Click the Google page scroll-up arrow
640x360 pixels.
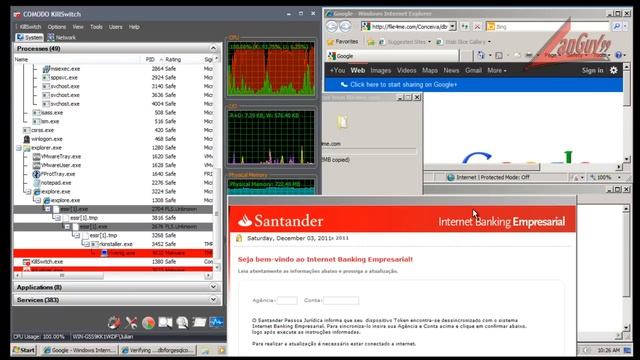point(627,67)
